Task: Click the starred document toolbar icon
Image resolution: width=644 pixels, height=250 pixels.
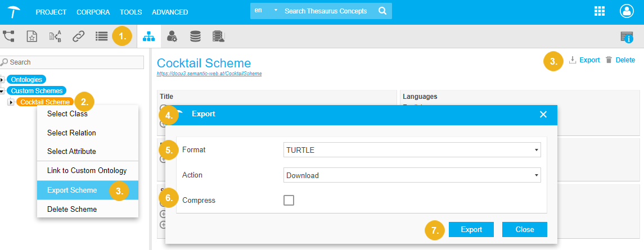Action: 32,37
